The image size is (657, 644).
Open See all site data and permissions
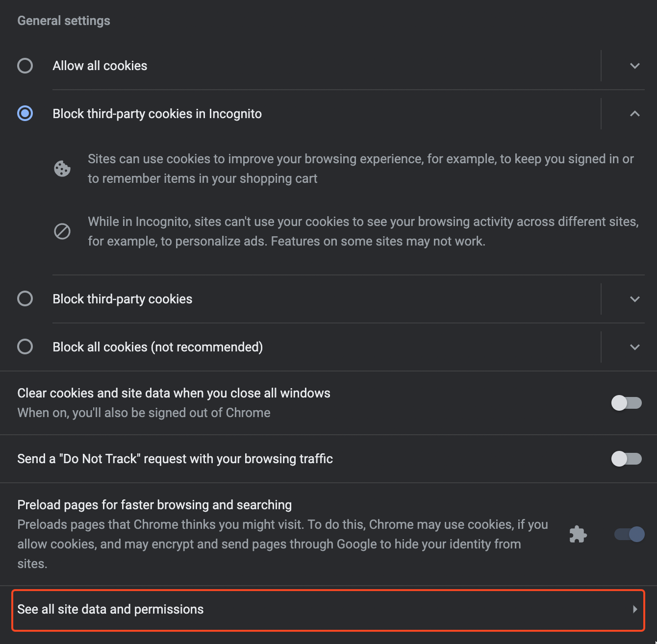pyautogui.click(x=328, y=610)
